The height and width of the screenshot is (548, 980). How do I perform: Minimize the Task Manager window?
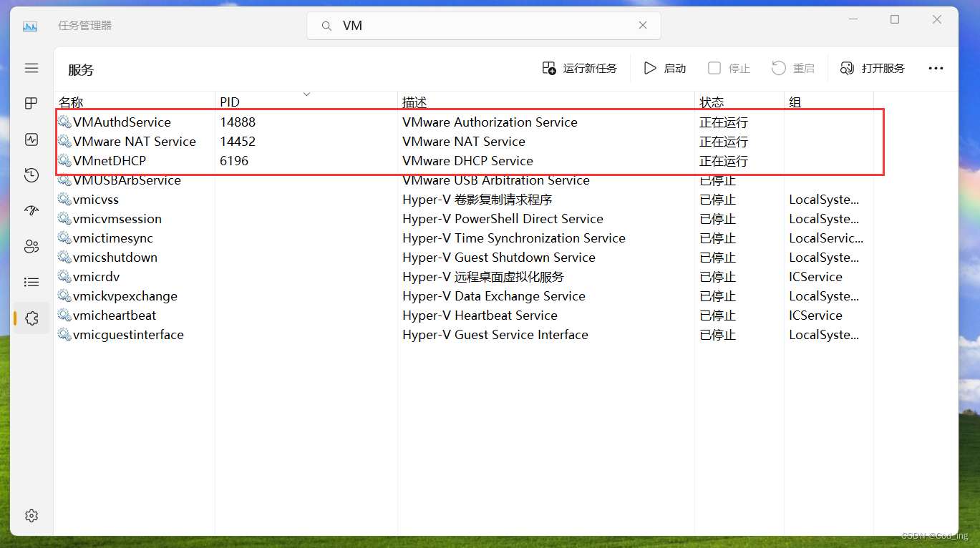(x=853, y=20)
